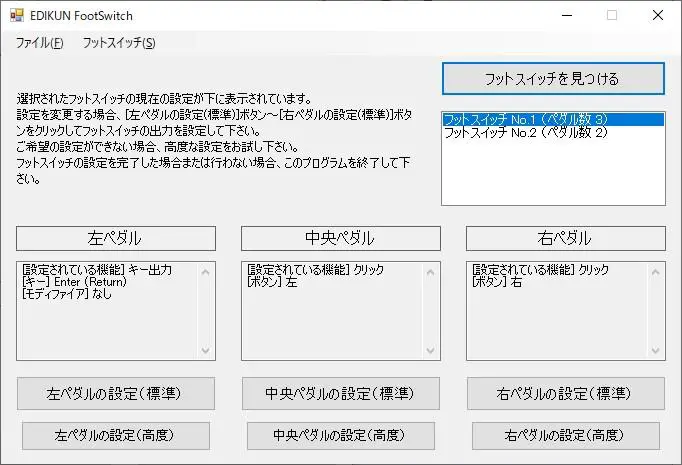Open 中央ペダルの設定(高度)

[341, 435]
